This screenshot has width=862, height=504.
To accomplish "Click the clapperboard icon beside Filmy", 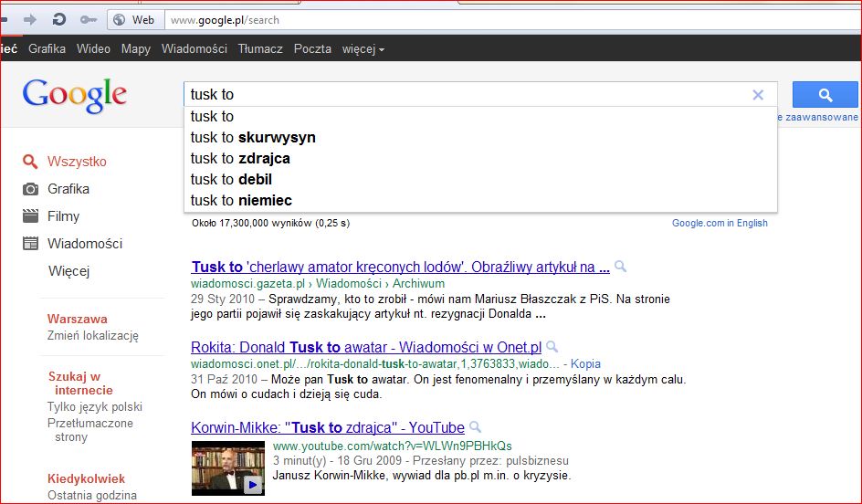I will [30, 216].
